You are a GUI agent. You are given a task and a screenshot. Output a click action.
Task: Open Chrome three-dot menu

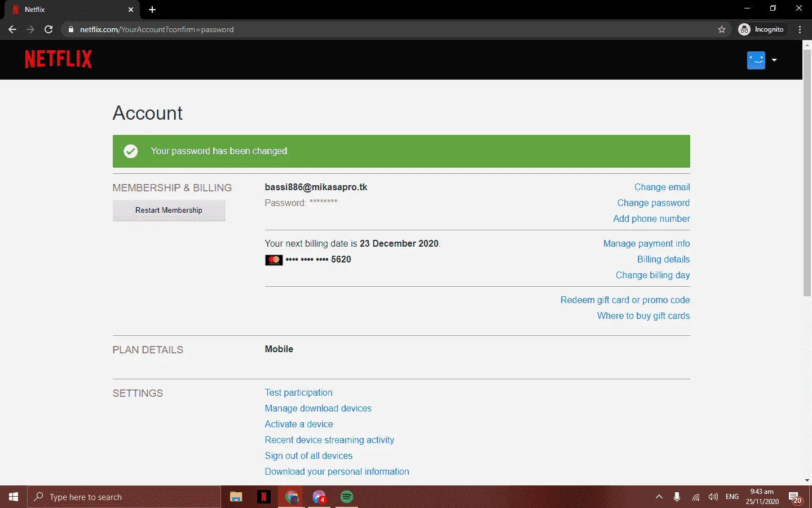click(800, 29)
